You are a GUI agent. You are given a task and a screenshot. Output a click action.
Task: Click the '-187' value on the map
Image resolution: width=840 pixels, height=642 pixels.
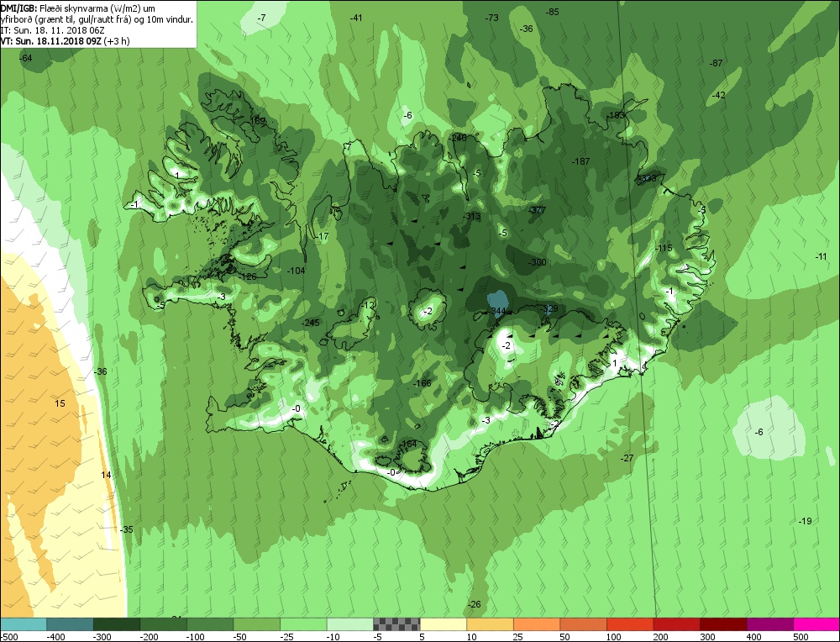point(580,160)
